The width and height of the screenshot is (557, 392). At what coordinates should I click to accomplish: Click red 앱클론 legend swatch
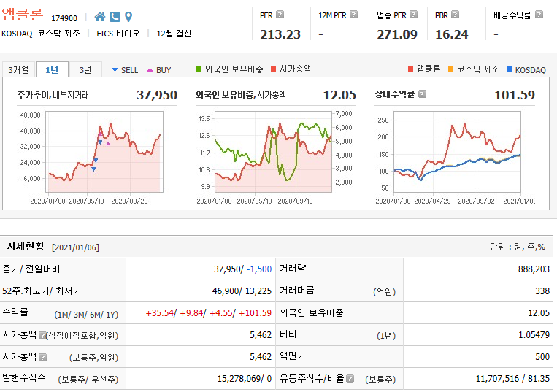pos(411,69)
